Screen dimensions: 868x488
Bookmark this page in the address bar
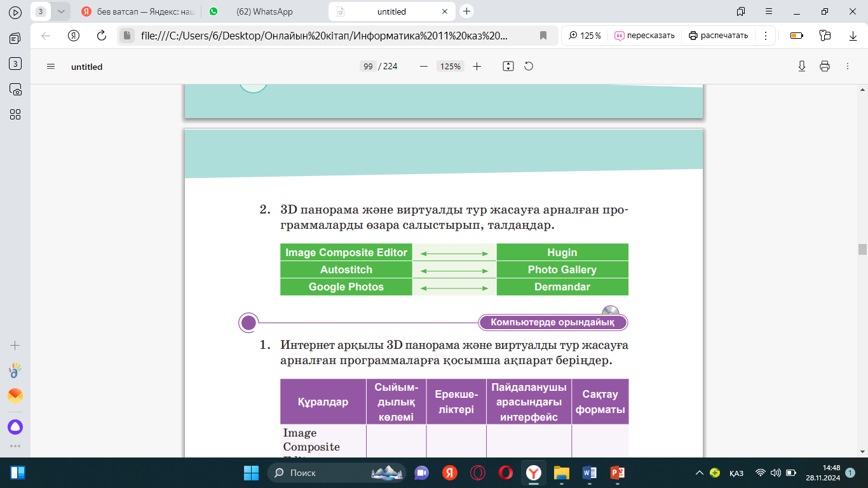[x=543, y=36]
